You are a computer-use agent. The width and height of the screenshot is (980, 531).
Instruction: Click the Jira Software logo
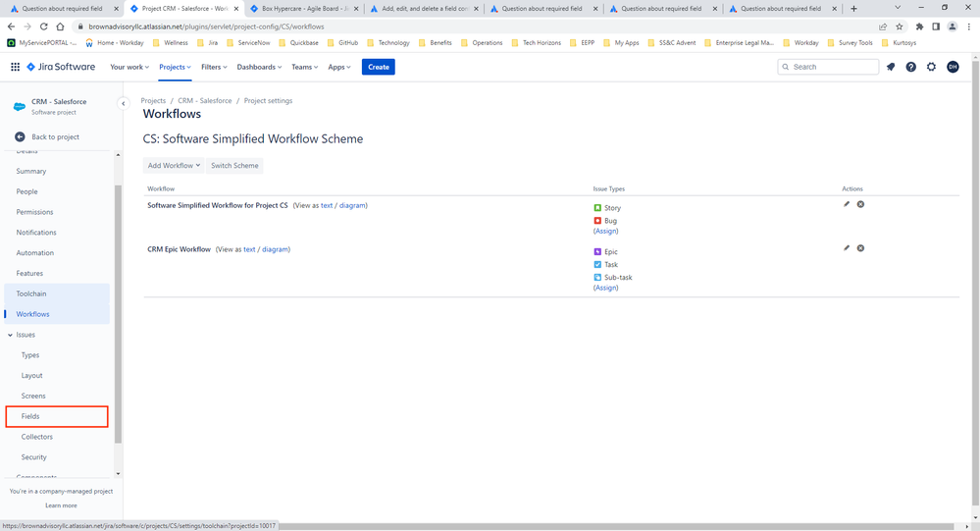[61, 67]
